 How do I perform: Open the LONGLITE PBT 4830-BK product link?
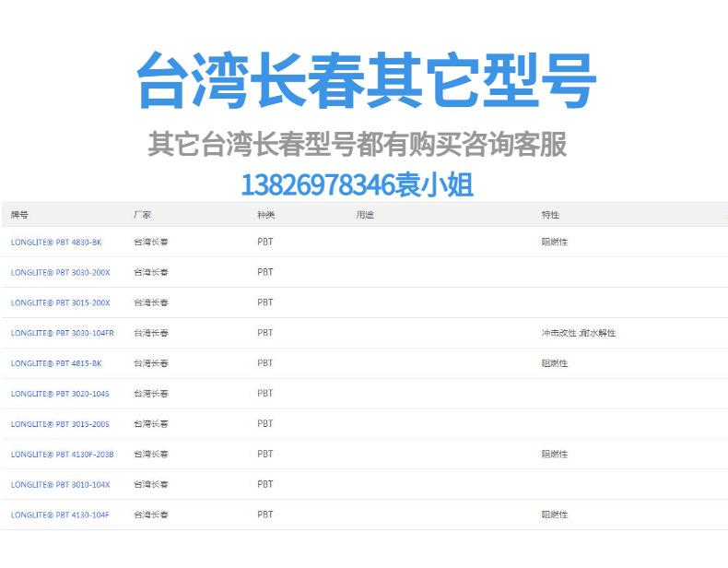(x=56, y=242)
